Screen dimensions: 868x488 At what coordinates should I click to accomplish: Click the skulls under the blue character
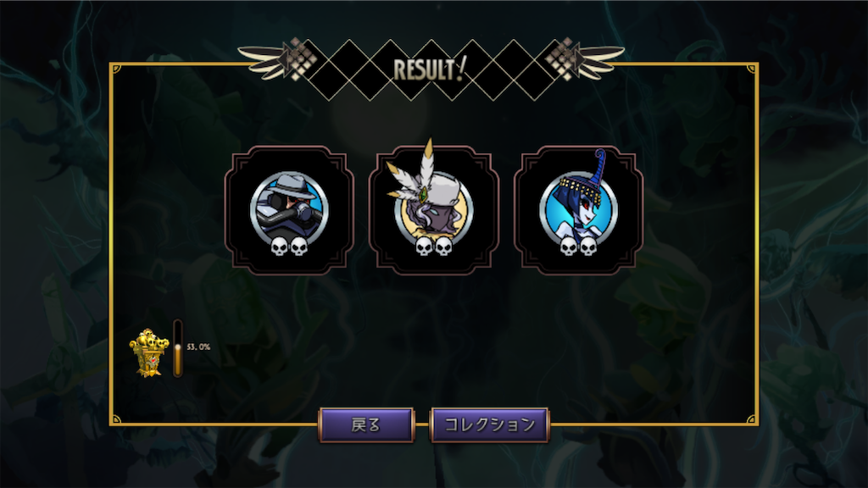[578, 247]
